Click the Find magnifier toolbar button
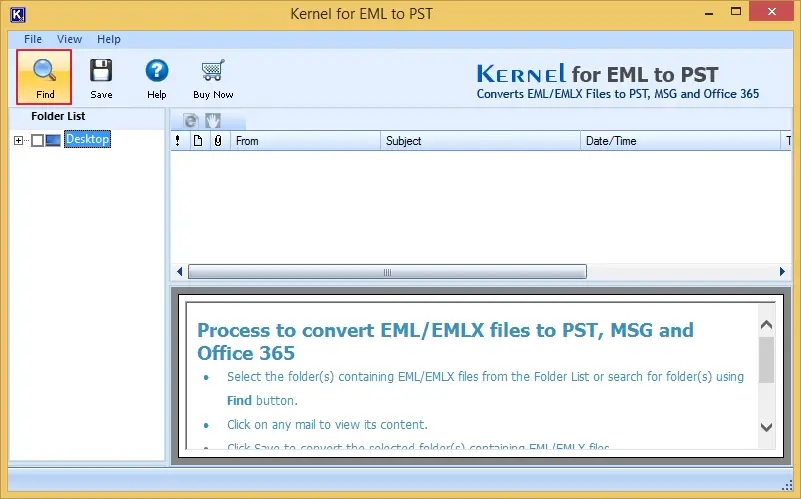 pos(44,77)
